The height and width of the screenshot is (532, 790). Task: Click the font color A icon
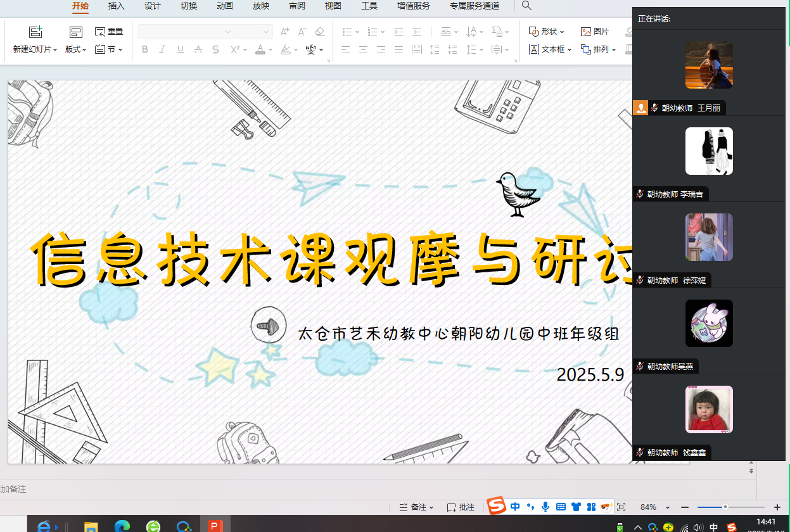(260, 49)
